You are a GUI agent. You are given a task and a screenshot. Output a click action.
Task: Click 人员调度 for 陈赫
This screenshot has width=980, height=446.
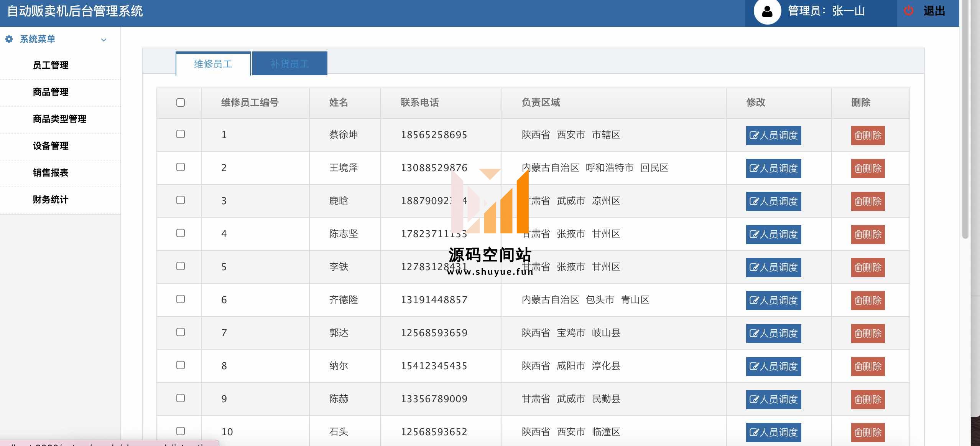[x=773, y=400]
